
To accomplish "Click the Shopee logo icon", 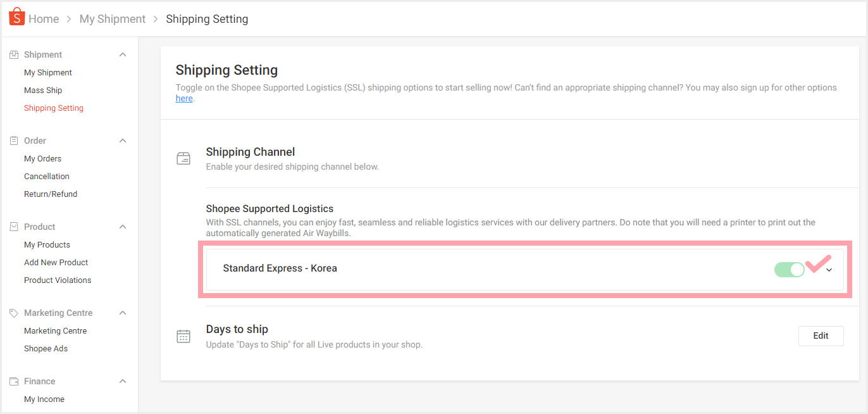I will (x=16, y=17).
